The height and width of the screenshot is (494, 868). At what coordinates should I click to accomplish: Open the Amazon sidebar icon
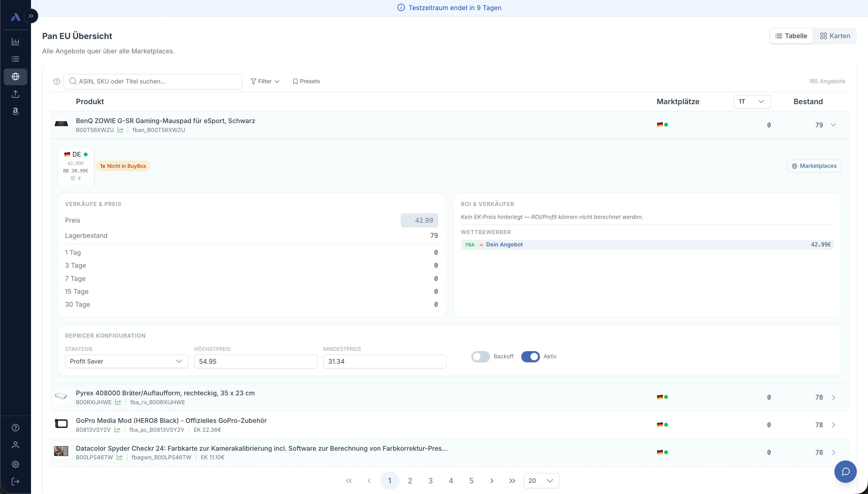pos(15,111)
